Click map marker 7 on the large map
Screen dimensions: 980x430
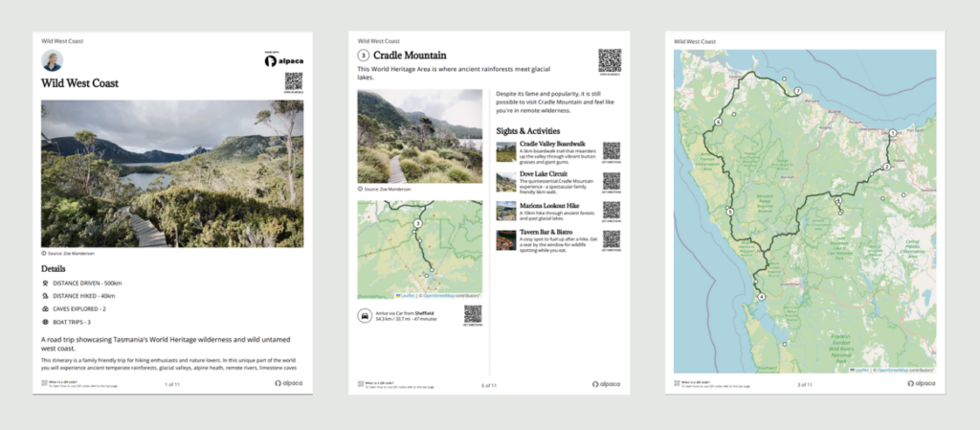(796, 91)
